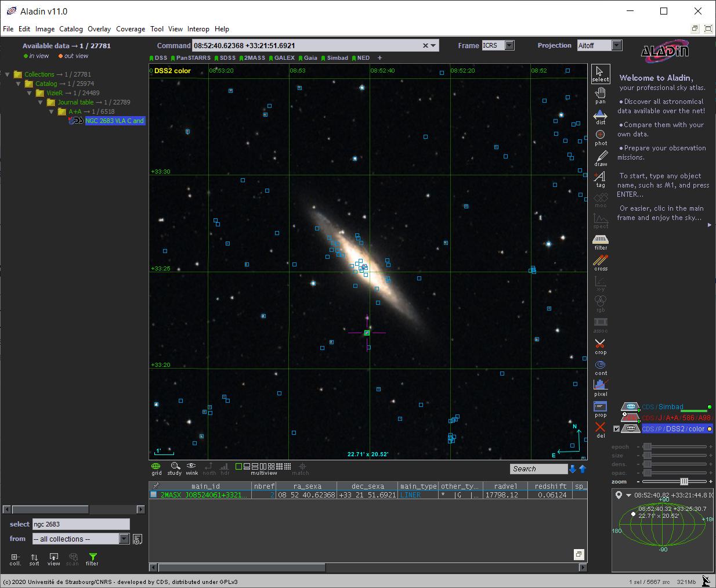Click the crop scissors tool
Image resolution: width=716 pixels, height=588 pixels.
(x=601, y=346)
